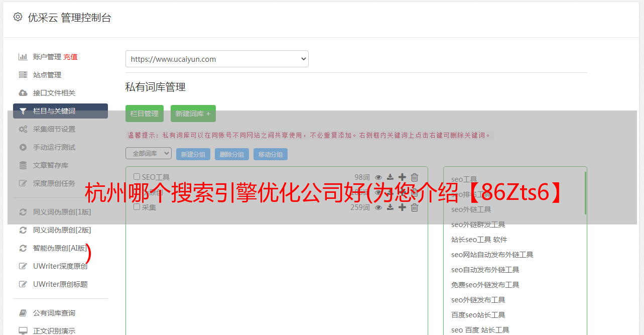Viewport: 644px width, 335px height.
Task: Select keyword 免费seo外链发布工具
Action: pyautogui.click(x=485, y=285)
